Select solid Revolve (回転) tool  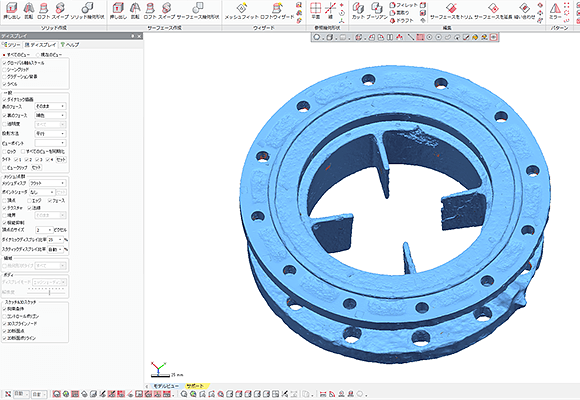coord(28,11)
